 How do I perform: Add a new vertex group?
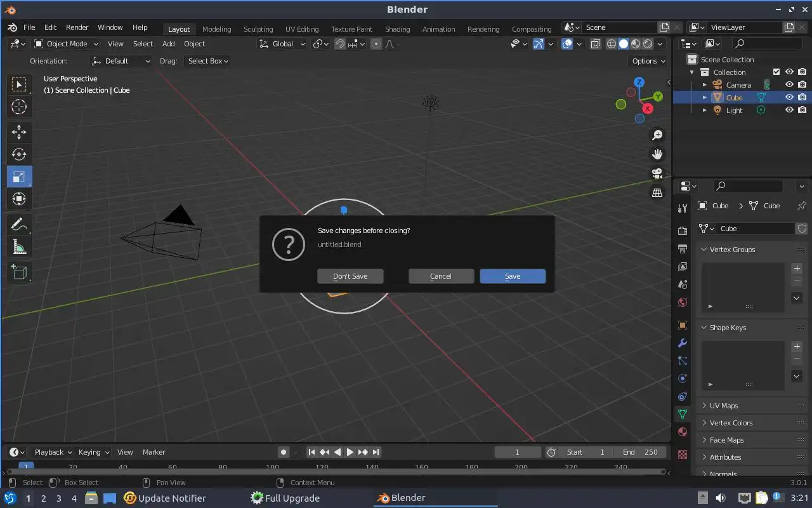tap(797, 269)
